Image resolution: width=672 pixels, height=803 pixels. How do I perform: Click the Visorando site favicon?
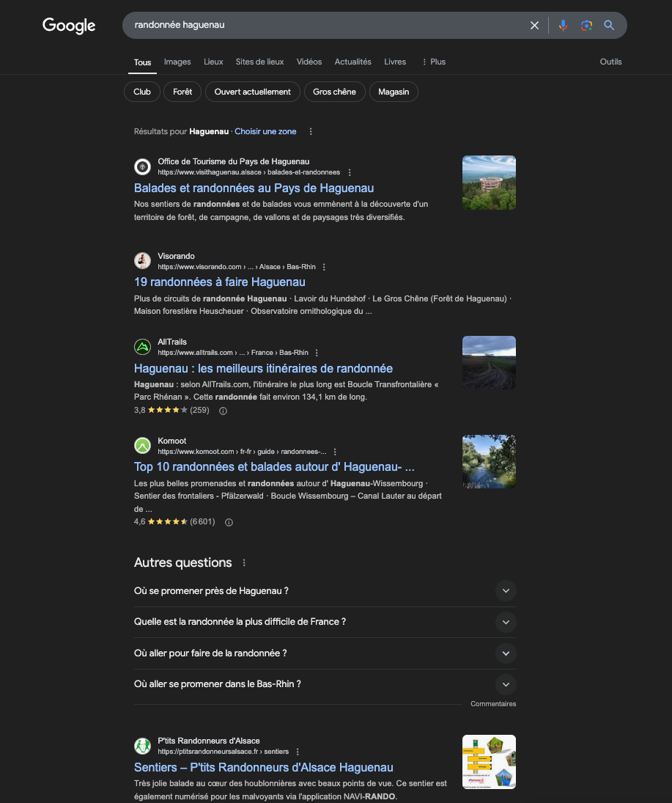click(142, 260)
